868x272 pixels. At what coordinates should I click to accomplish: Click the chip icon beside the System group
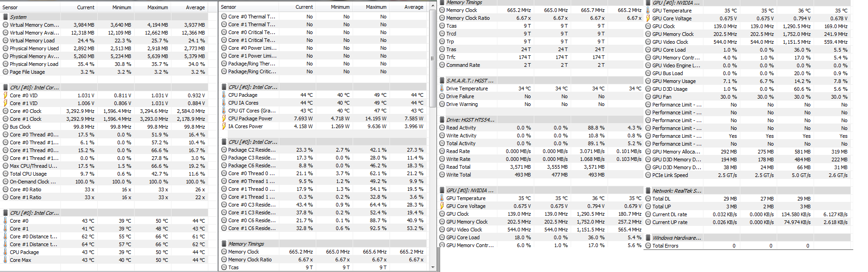(x=6, y=17)
